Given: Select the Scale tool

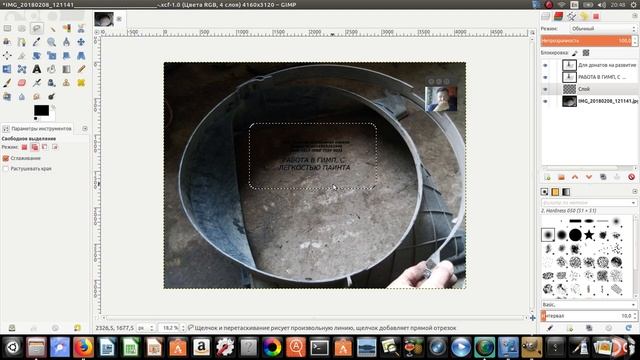Looking at the screenshot, I should pyautogui.click(x=51, y=56).
